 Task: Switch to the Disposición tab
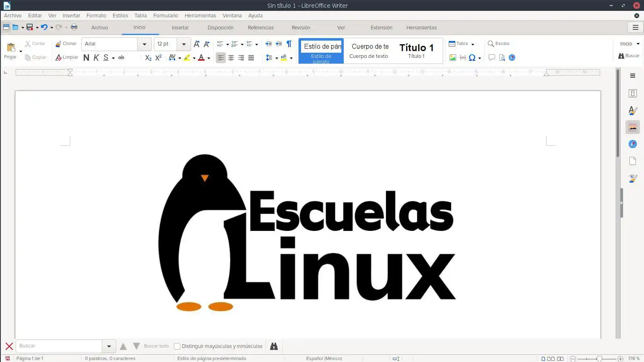221,28
